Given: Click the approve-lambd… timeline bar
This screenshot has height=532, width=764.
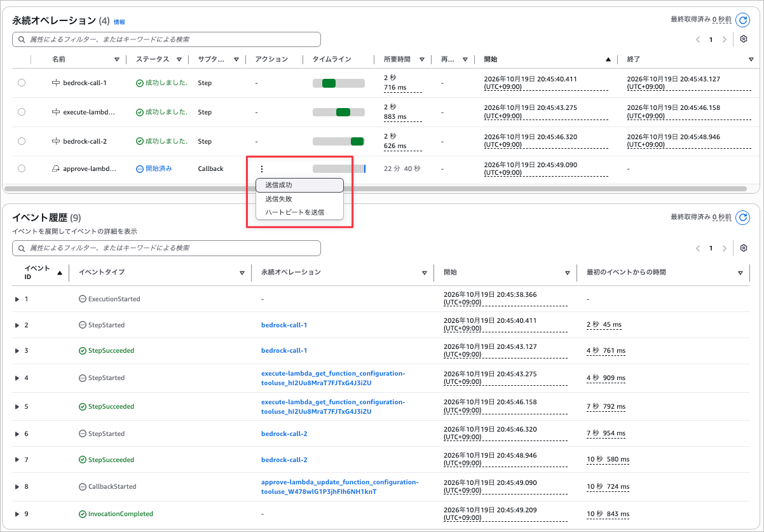Looking at the screenshot, I should pyautogui.click(x=339, y=169).
